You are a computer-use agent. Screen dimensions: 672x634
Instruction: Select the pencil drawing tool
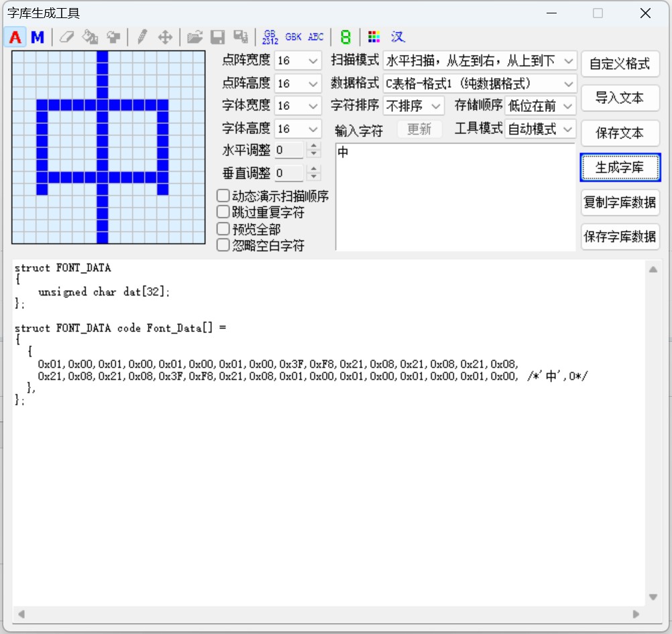(x=142, y=38)
